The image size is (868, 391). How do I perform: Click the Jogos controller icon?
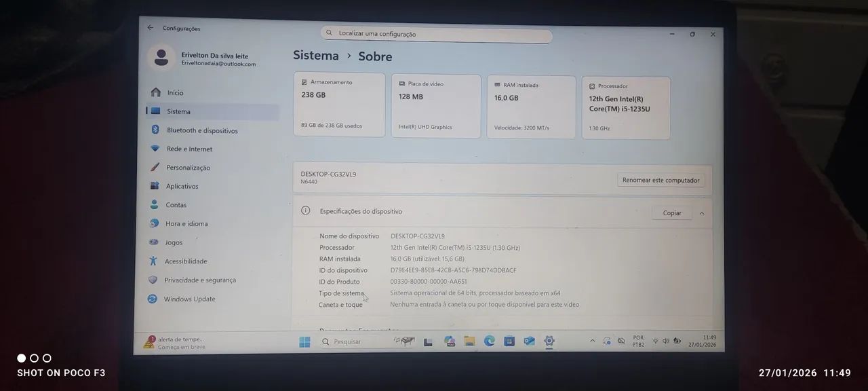click(154, 242)
